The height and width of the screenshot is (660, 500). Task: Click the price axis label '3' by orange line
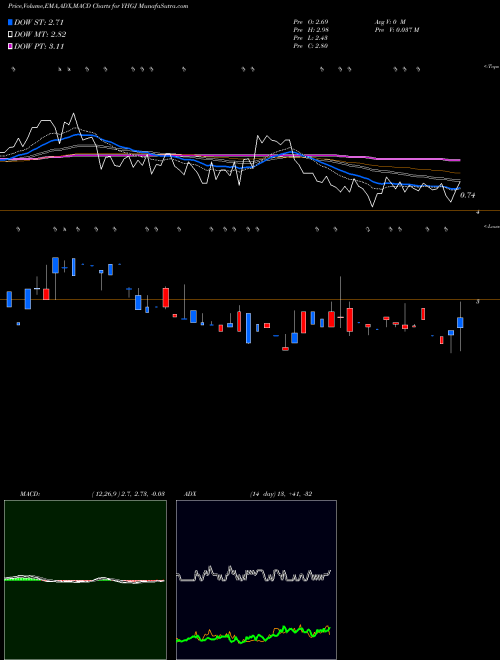[477, 302]
